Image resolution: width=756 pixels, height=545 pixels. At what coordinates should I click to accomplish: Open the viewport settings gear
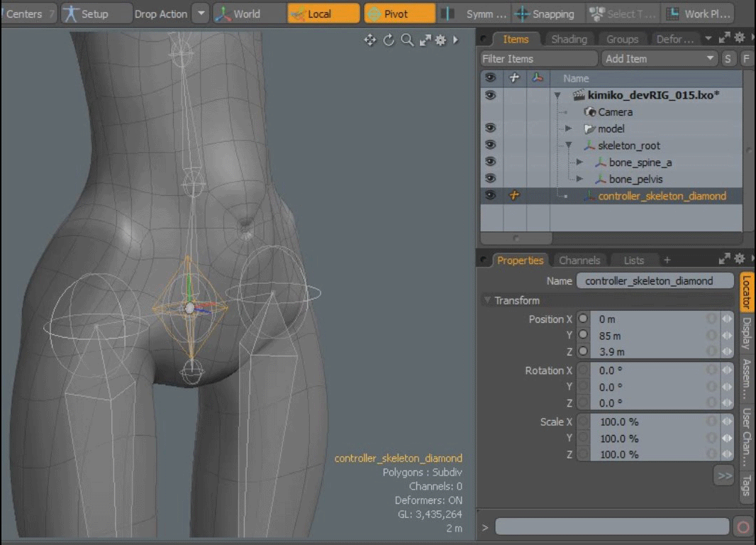[x=440, y=40]
